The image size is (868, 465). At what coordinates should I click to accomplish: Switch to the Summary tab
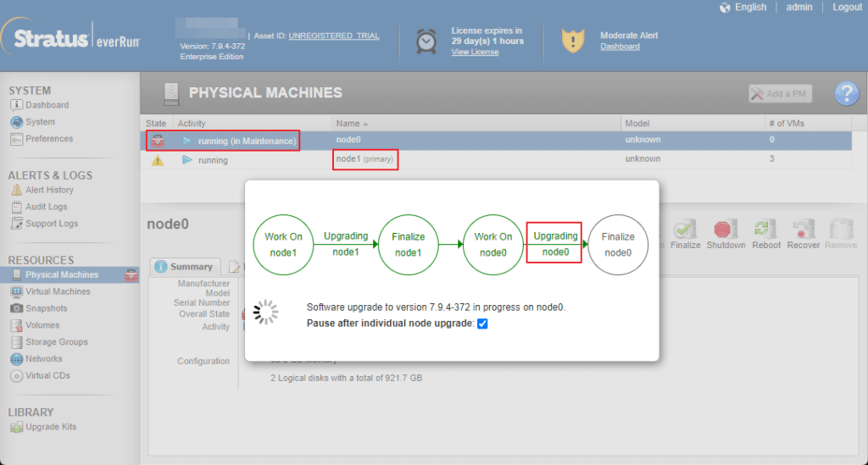click(x=185, y=267)
